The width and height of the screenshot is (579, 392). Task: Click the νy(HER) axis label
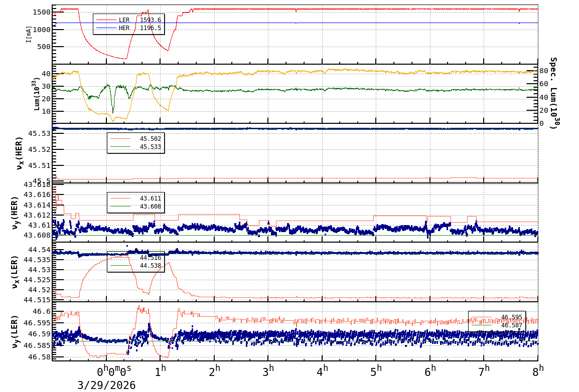click(15, 213)
